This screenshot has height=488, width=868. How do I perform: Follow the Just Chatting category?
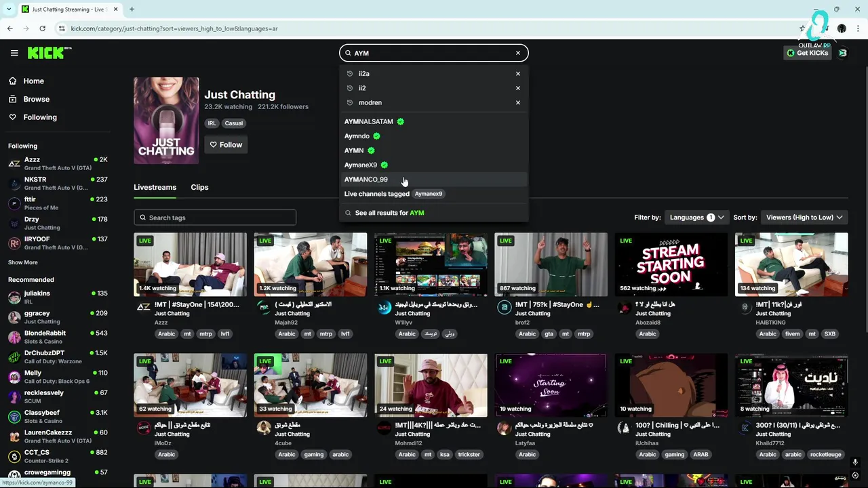226,144
